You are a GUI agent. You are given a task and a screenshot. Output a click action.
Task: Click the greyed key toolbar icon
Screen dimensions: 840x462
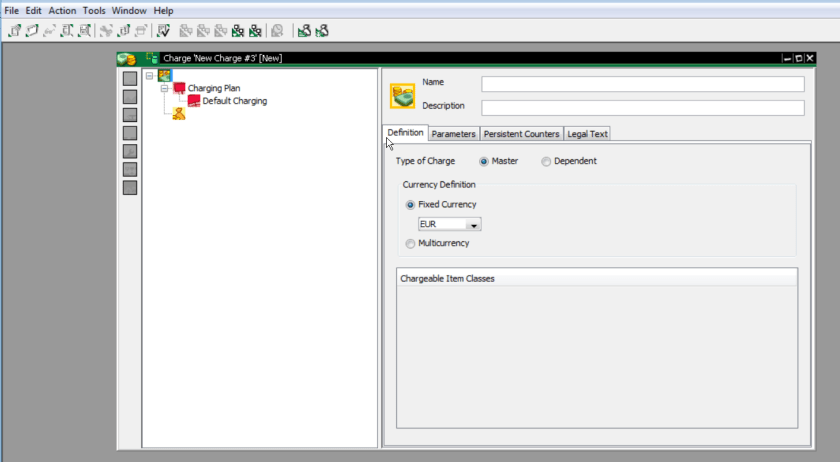(49, 31)
